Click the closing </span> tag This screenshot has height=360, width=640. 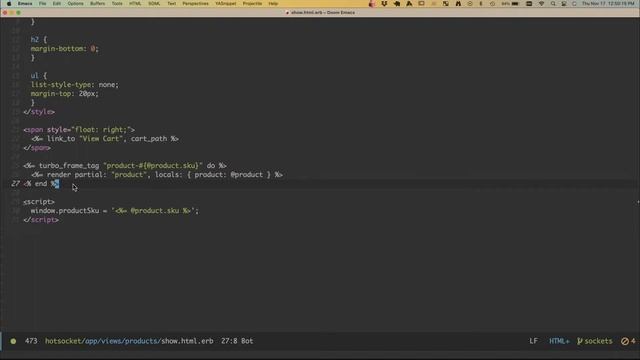37,148
